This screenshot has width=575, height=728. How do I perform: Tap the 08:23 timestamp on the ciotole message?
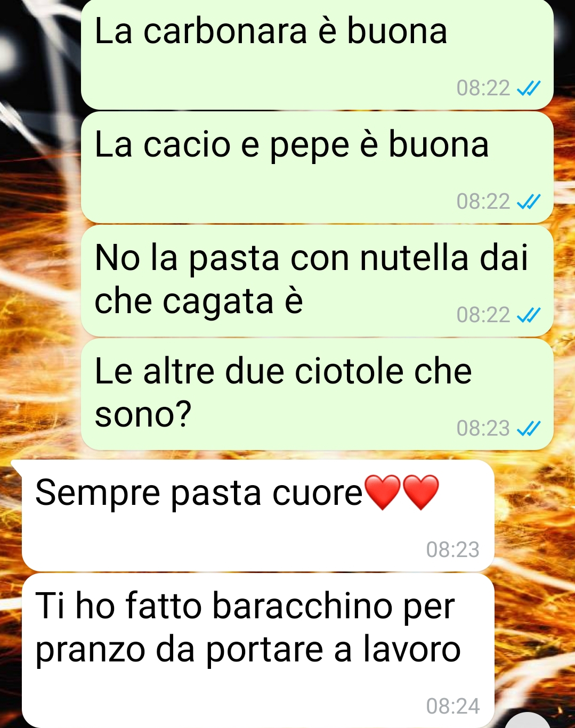click(483, 429)
